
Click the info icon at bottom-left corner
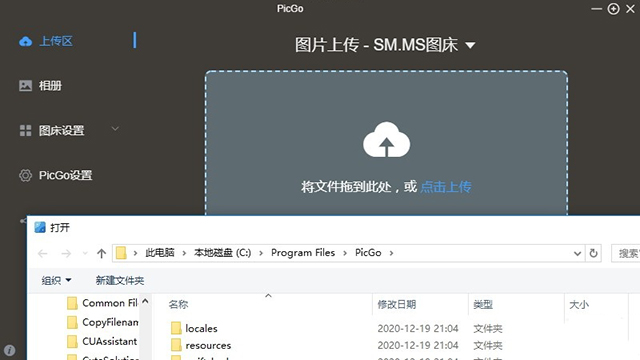click(9, 350)
